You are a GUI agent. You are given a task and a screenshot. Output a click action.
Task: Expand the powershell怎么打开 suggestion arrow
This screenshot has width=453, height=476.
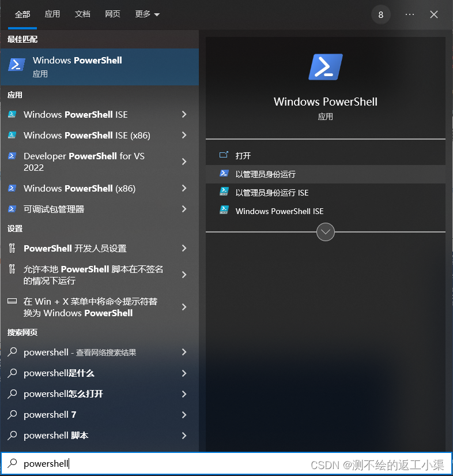[184, 394]
